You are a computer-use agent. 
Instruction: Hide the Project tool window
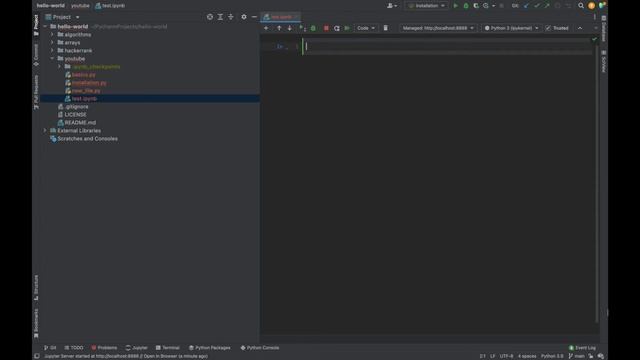tap(254, 17)
